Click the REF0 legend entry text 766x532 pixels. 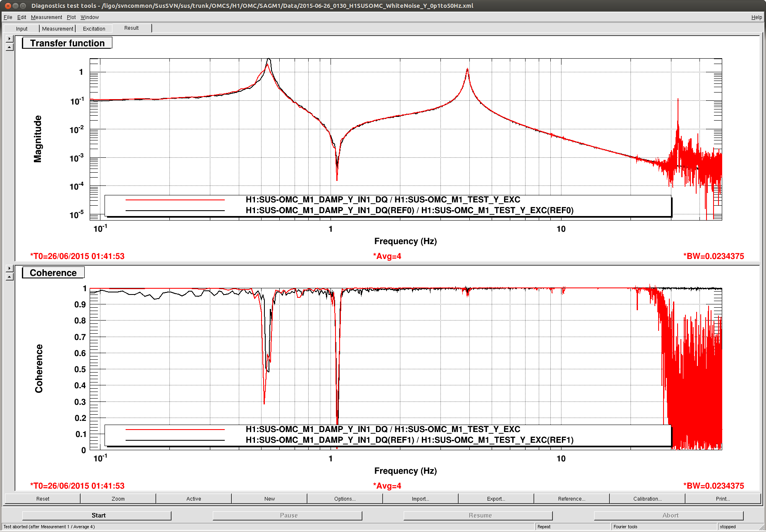409,211
